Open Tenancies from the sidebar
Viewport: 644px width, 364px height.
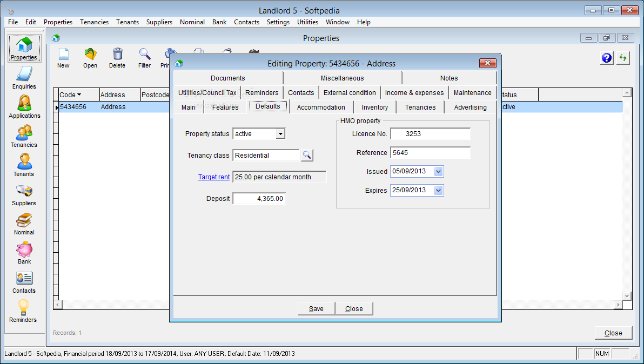[x=24, y=136]
